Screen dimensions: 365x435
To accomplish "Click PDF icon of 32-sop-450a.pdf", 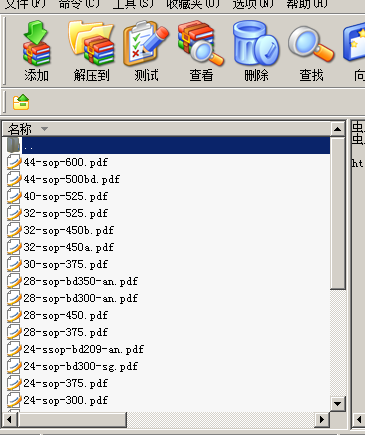I will click(x=14, y=247).
